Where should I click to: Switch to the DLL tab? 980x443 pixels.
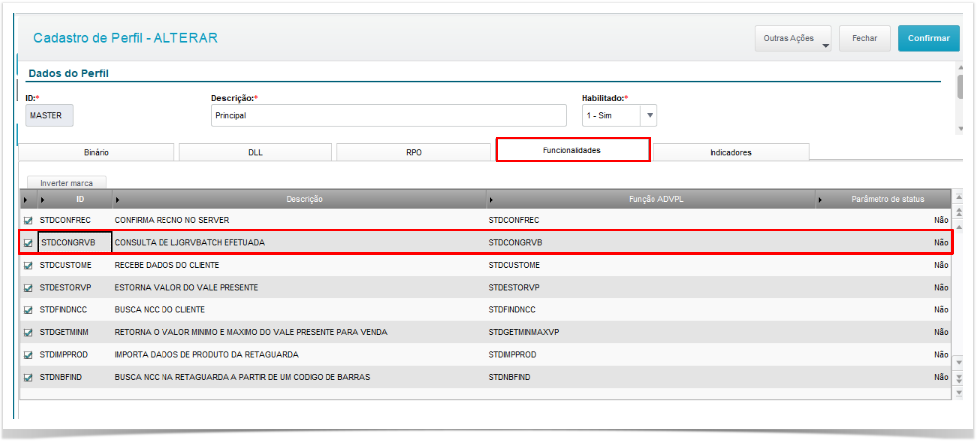(255, 152)
